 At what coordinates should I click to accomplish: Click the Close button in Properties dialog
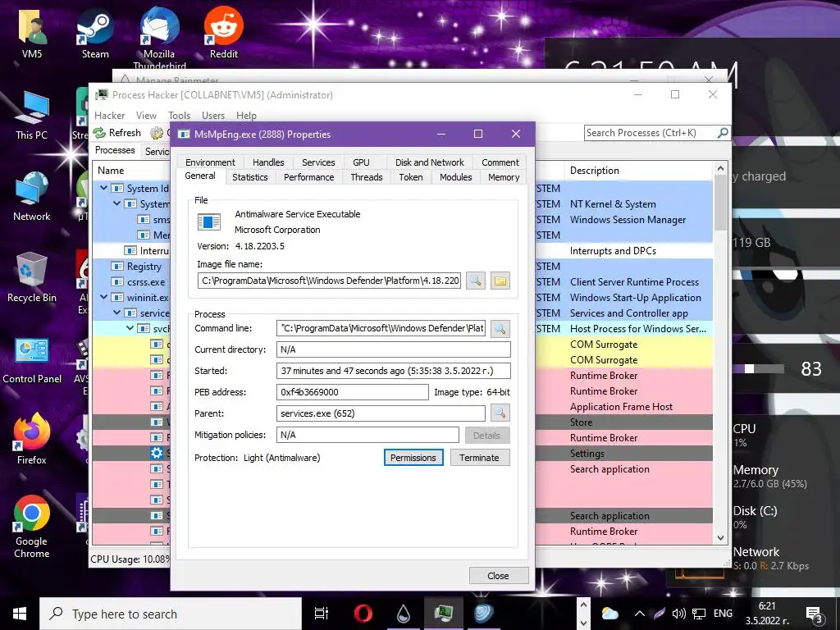click(x=498, y=576)
